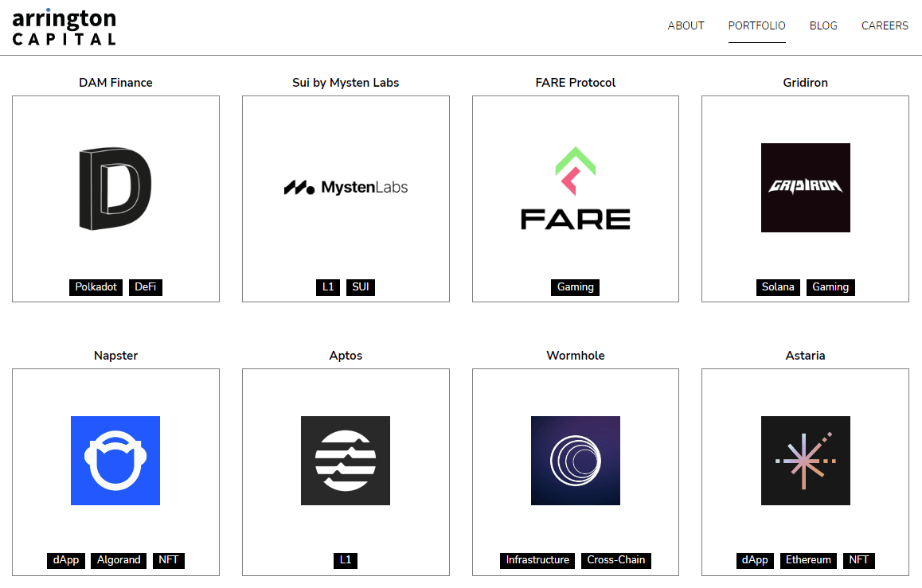Select the Algorand tag
922x588 pixels.
119,560
